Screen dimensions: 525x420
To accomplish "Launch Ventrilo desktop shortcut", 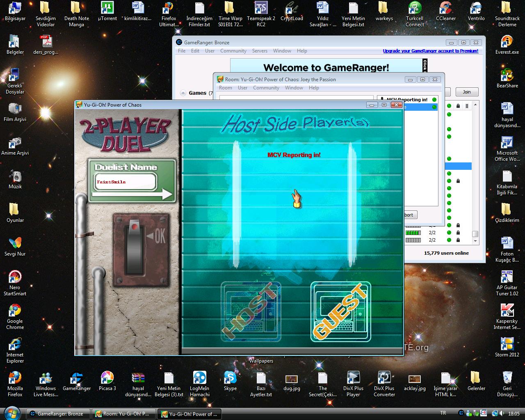I will tap(476, 11).
